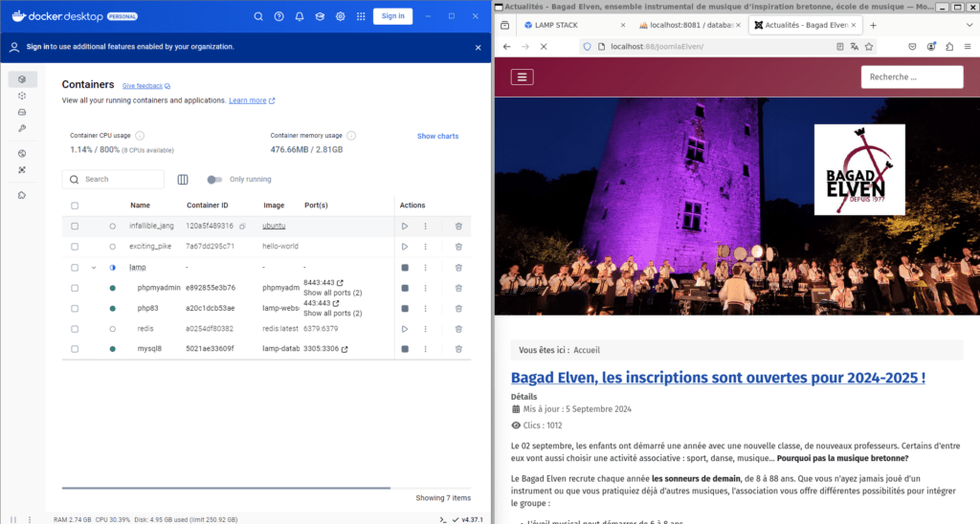Open the Docker search magnifier icon
The image size is (980, 524).
[x=258, y=16]
